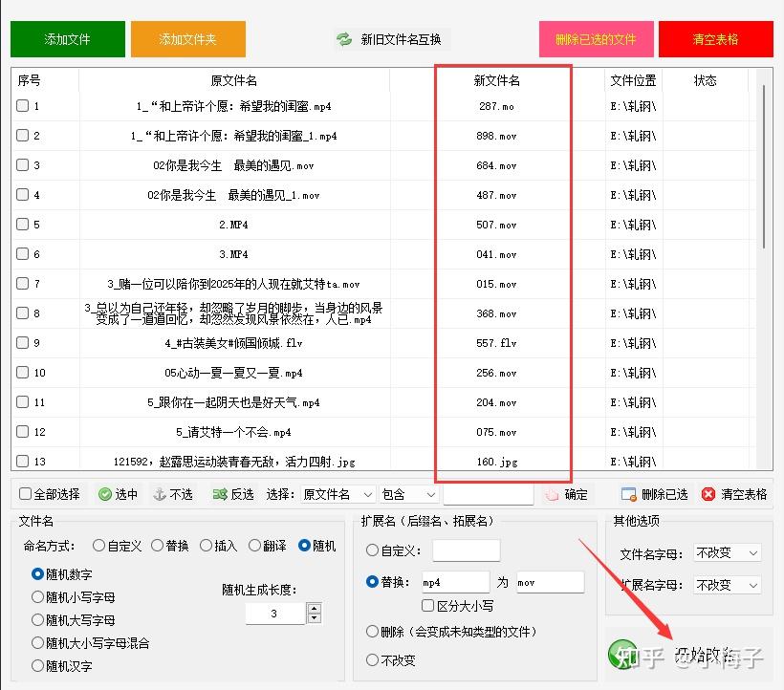The height and width of the screenshot is (690, 784).
Task: Choose the 随机大写字母 option
Action: (37, 620)
